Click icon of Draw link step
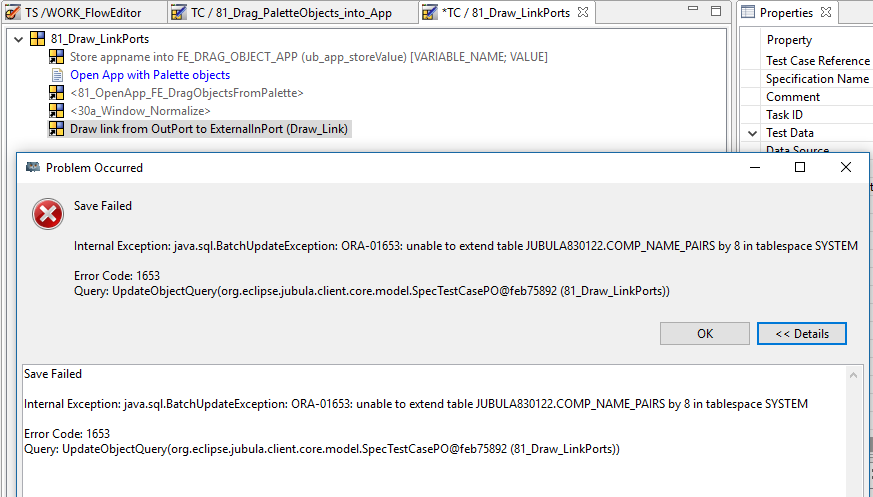Screen dimensions: 873x497 (56, 129)
